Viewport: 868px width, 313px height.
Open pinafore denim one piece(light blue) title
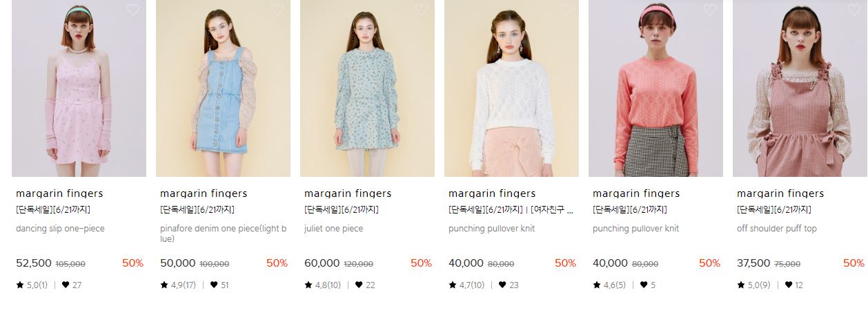click(x=223, y=234)
